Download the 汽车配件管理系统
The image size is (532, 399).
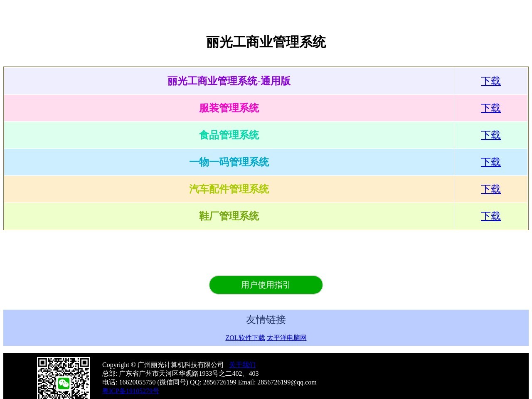pyautogui.click(x=491, y=189)
